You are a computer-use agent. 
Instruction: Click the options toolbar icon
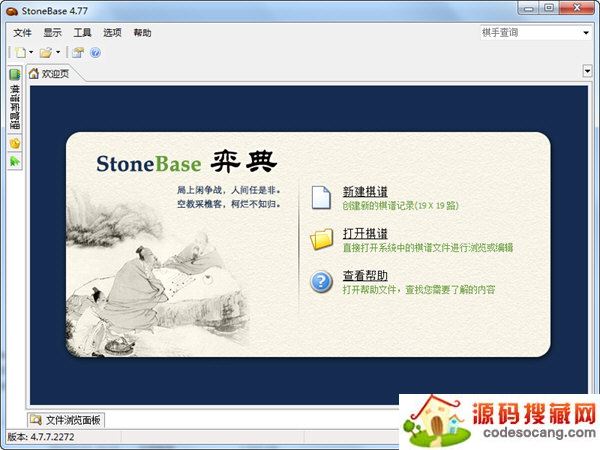tap(78, 52)
